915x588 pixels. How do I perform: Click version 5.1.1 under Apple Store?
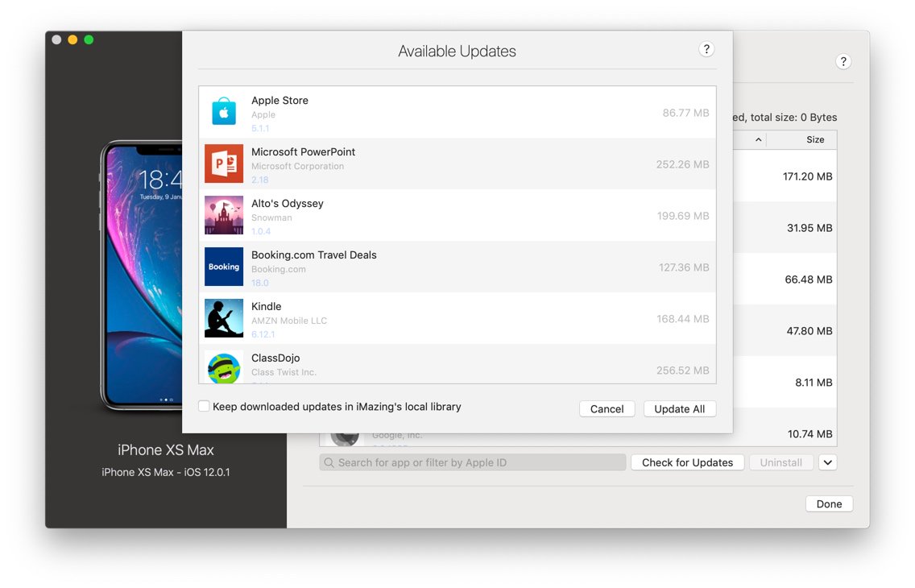pyautogui.click(x=260, y=128)
